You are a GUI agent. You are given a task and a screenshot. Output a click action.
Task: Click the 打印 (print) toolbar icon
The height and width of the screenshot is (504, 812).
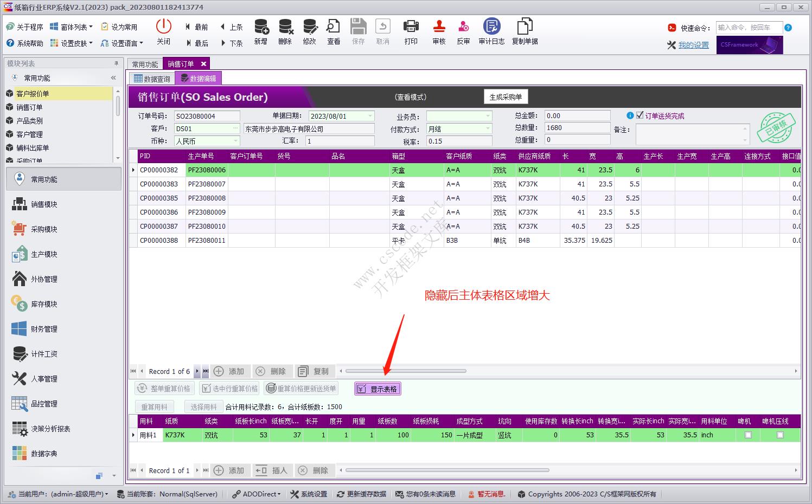point(411,27)
